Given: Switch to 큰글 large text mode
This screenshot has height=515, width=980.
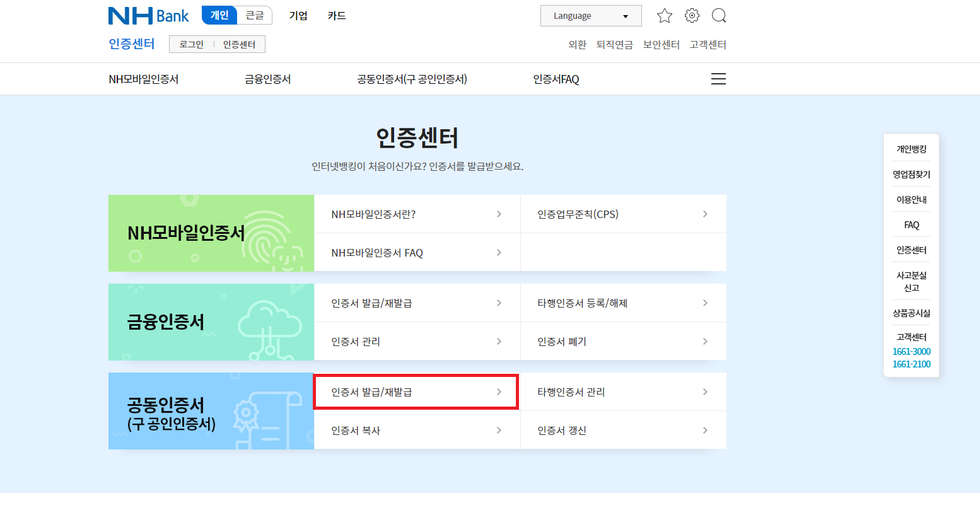Looking at the screenshot, I should pos(255,15).
